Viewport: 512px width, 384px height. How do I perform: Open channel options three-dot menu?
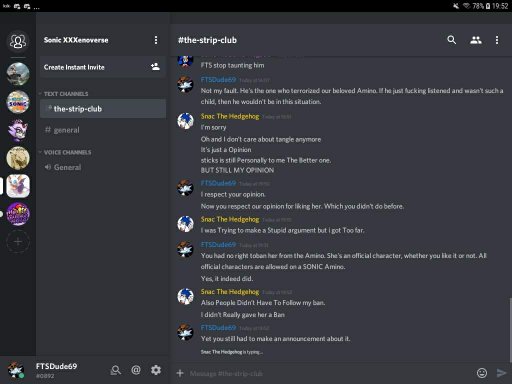(x=497, y=40)
